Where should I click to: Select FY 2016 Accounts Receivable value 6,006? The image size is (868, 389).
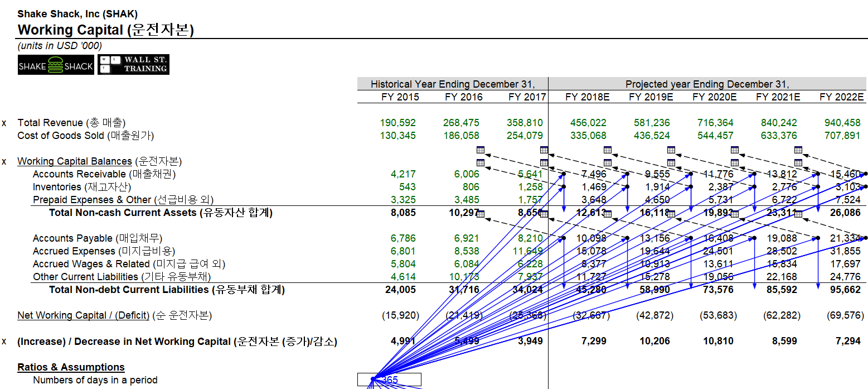click(467, 174)
